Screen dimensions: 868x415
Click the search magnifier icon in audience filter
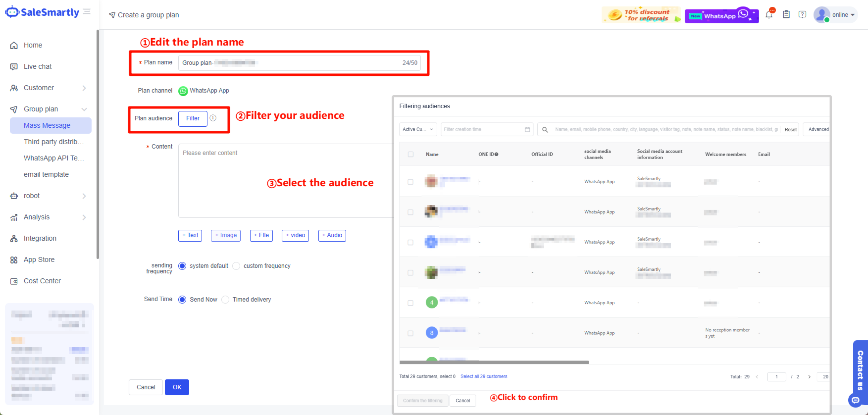(x=545, y=129)
